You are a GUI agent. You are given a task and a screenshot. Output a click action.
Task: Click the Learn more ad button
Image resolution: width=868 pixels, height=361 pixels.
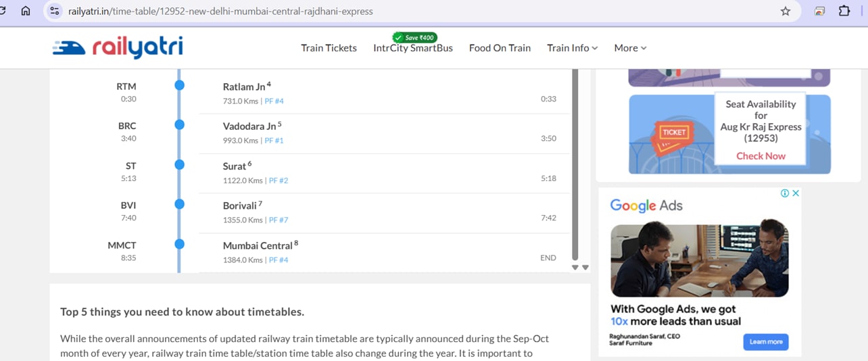coord(766,341)
